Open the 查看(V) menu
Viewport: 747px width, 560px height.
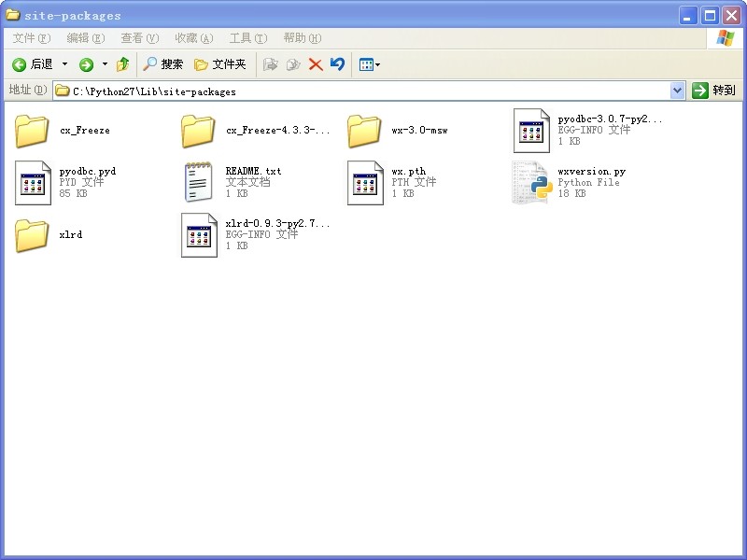[x=139, y=38]
